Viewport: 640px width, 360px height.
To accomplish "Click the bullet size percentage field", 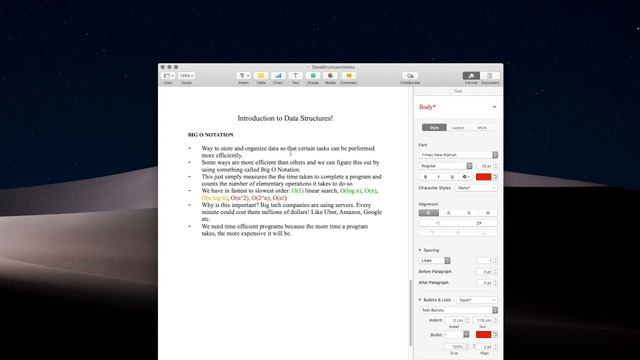I will (454, 347).
